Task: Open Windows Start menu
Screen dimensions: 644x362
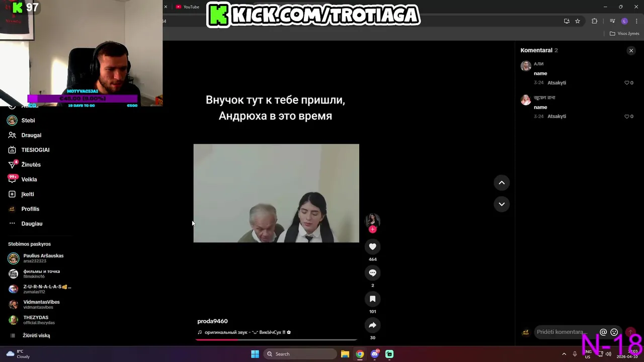Action: pyautogui.click(x=255, y=354)
